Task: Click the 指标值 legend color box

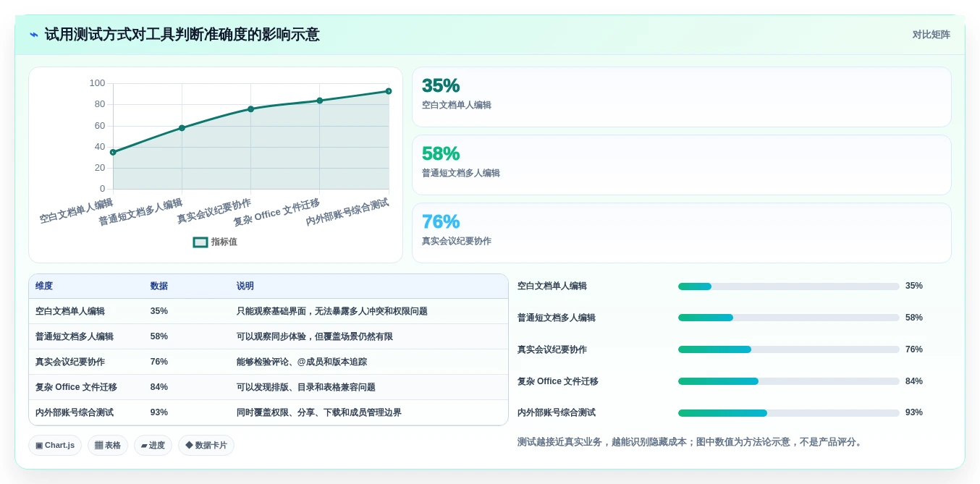Action: pos(200,242)
